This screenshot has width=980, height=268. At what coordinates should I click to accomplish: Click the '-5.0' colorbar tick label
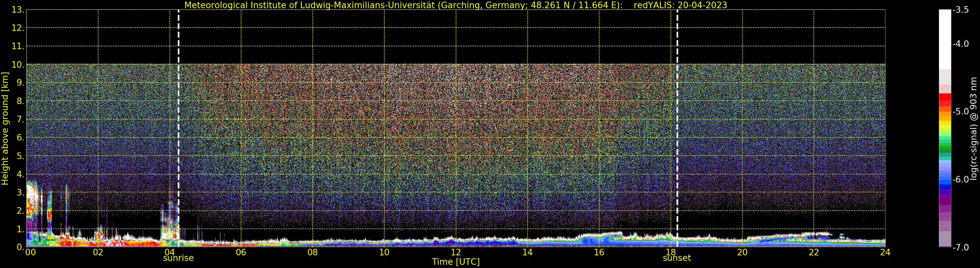[960, 111]
